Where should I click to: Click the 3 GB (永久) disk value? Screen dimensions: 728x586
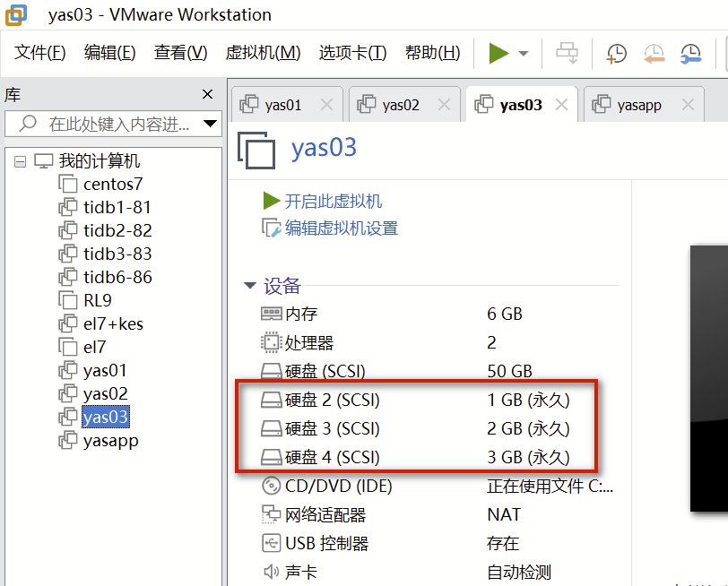point(528,458)
